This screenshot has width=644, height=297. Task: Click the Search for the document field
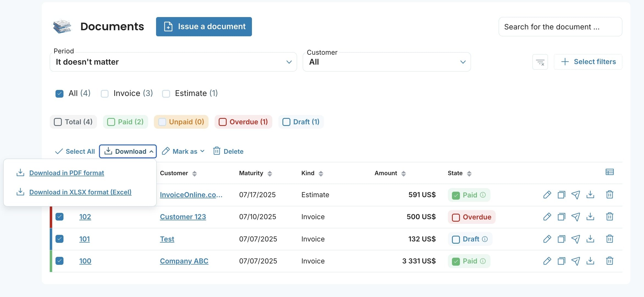[x=560, y=27]
